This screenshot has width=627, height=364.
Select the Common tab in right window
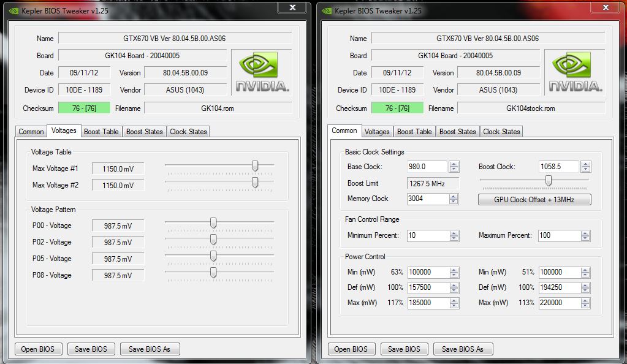tap(344, 131)
